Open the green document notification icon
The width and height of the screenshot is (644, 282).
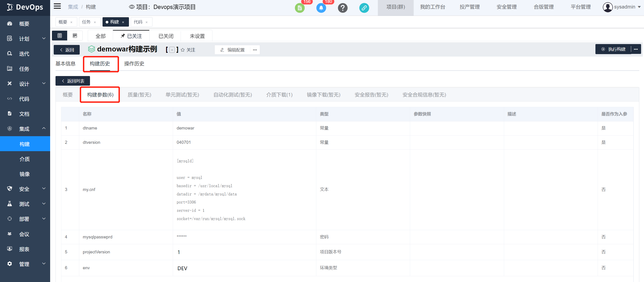[x=300, y=8]
